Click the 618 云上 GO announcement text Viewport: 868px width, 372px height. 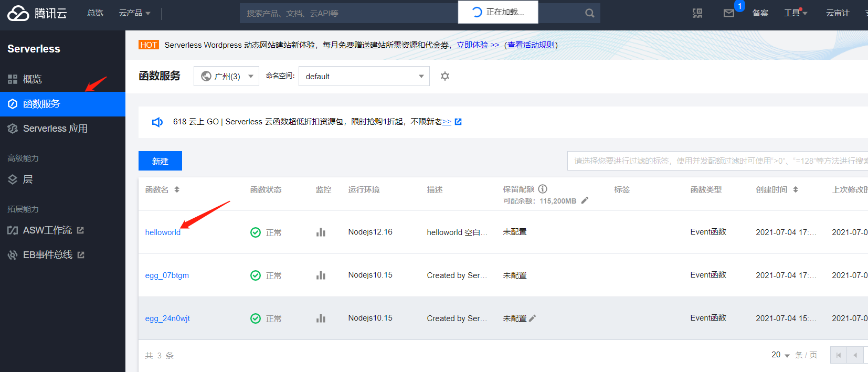pyautogui.click(x=312, y=122)
